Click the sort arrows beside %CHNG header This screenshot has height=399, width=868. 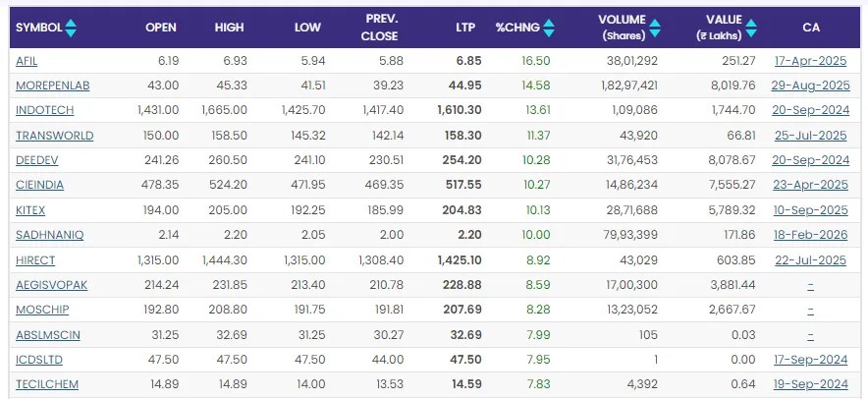click(x=549, y=28)
